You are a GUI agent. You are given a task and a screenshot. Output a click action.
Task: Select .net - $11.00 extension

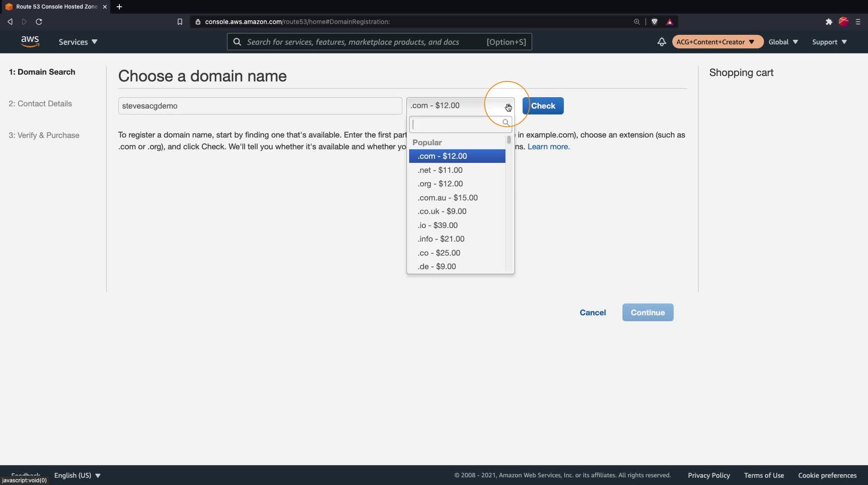point(457,170)
